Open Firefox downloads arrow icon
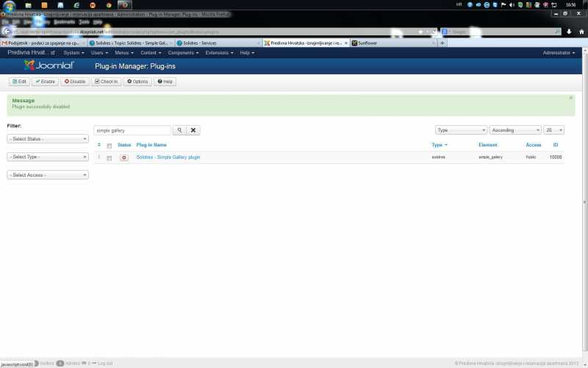 569,32
